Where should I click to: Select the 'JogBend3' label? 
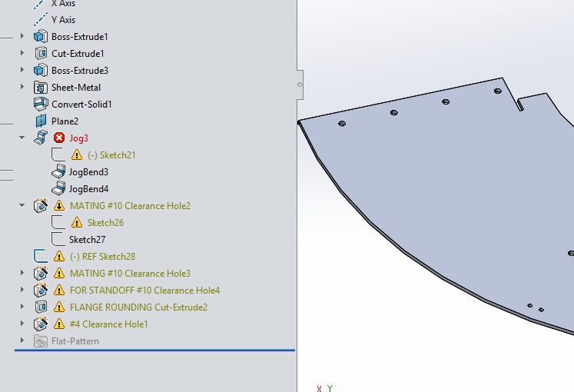tap(88, 172)
